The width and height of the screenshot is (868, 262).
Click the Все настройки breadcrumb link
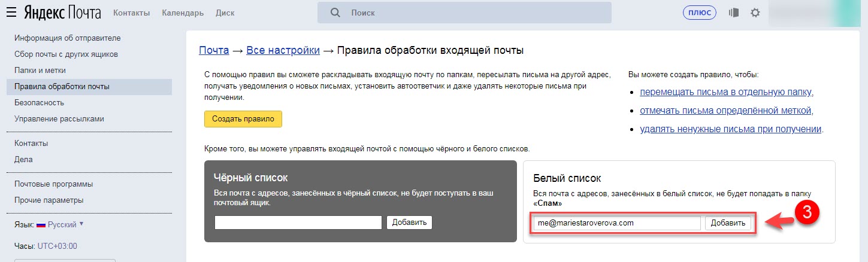(x=283, y=50)
